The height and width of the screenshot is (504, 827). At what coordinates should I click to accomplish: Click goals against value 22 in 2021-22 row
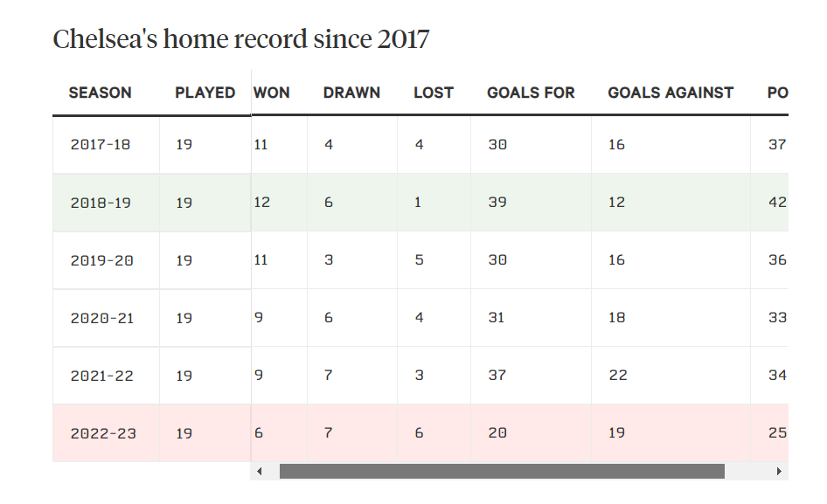(617, 376)
